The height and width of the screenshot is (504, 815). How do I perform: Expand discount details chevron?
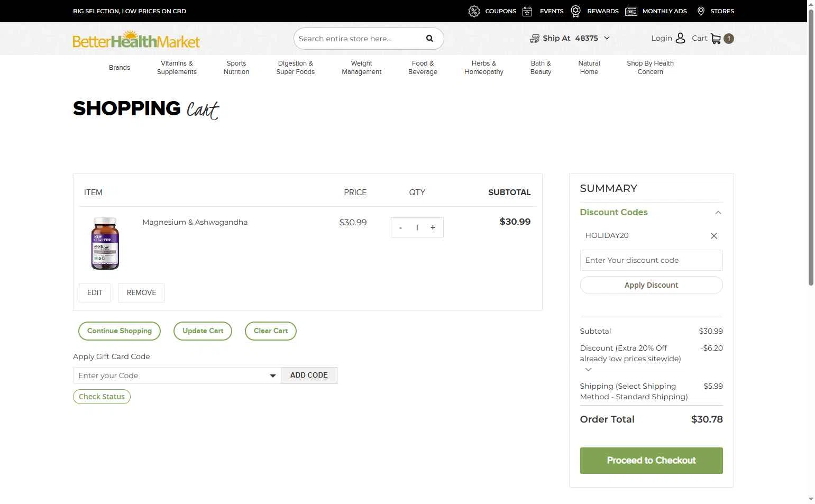coord(588,370)
